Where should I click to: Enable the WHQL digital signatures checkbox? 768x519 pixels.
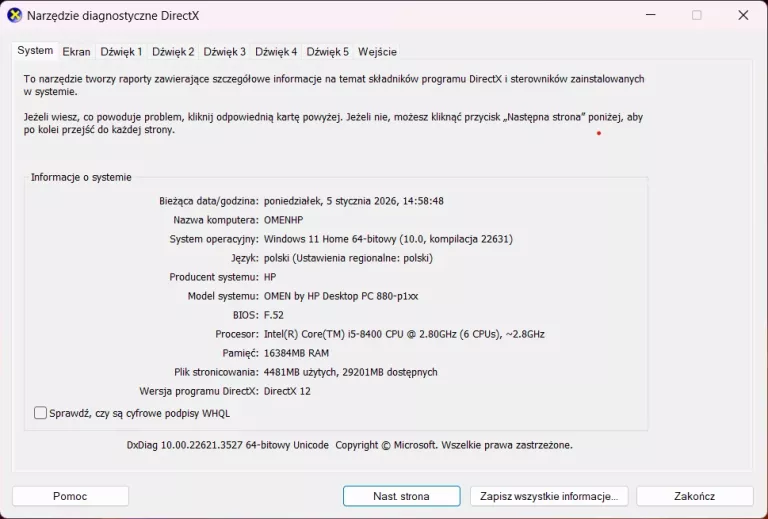tap(41, 413)
